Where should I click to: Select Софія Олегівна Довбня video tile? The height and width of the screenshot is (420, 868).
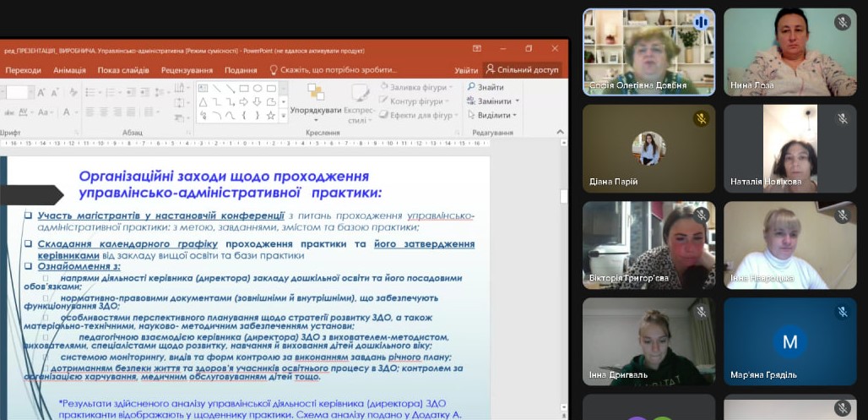(648, 51)
